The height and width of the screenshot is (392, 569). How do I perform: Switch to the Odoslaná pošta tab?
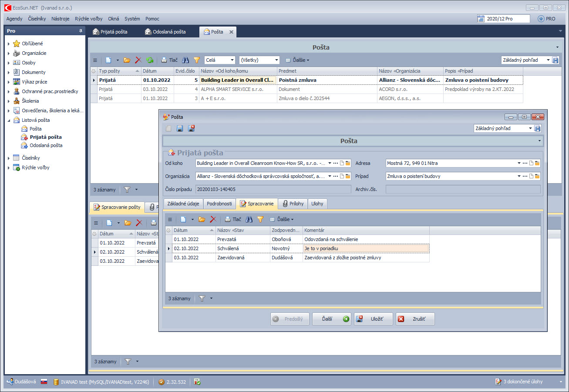point(165,32)
